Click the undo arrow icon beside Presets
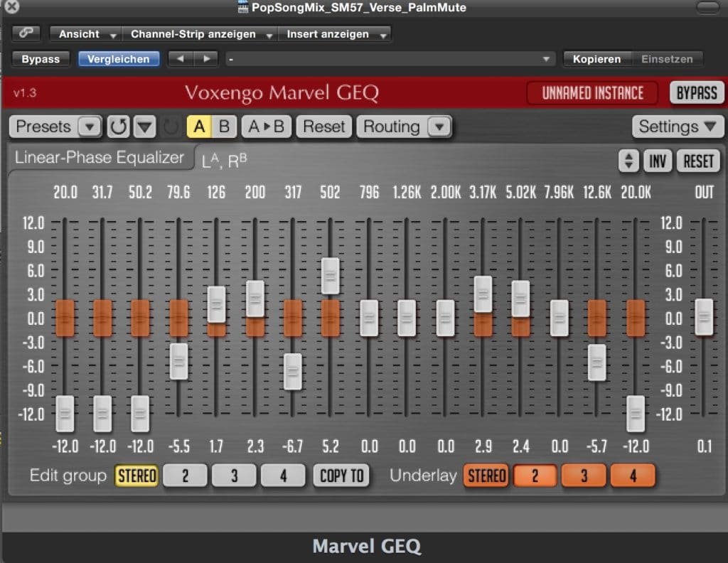The image size is (728, 563). (x=119, y=127)
